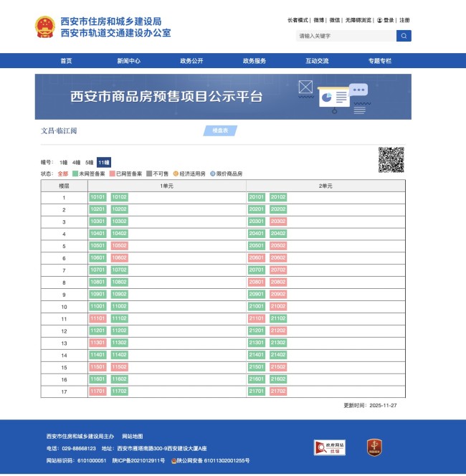Screen dimensions: 466x476
Task: Open 互动交流 in the navigation bar
Action: (317, 61)
